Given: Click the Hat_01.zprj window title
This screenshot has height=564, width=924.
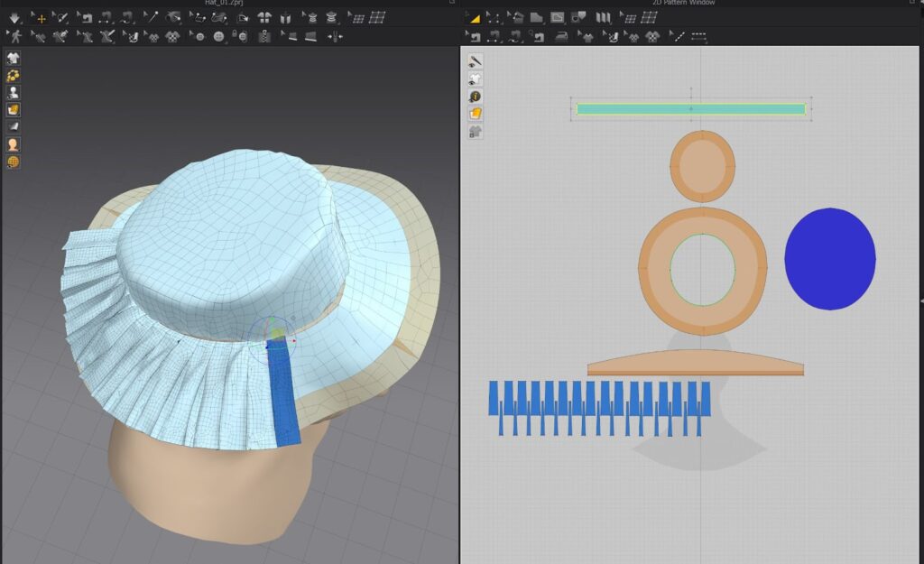Looking at the screenshot, I should pyautogui.click(x=225, y=4).
